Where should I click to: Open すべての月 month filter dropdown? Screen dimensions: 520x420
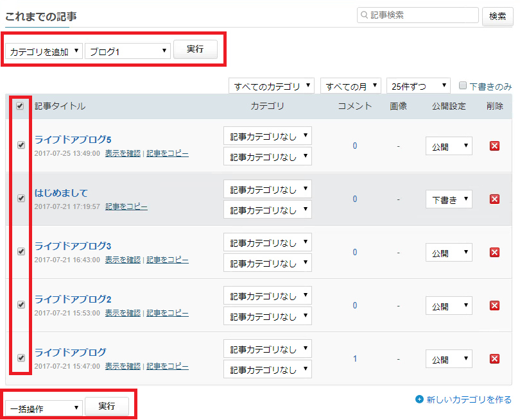point(351,86)
